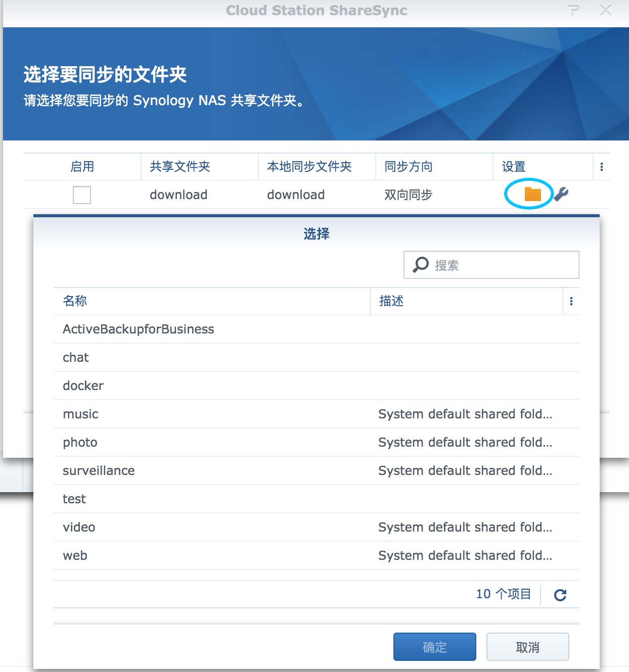
Task: Select the docker folder row
Action: (317, 386)
